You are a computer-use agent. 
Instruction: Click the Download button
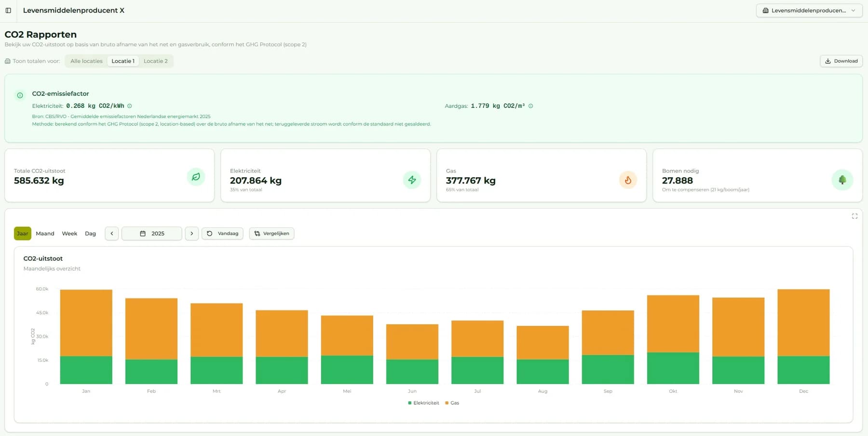[841, 61]
